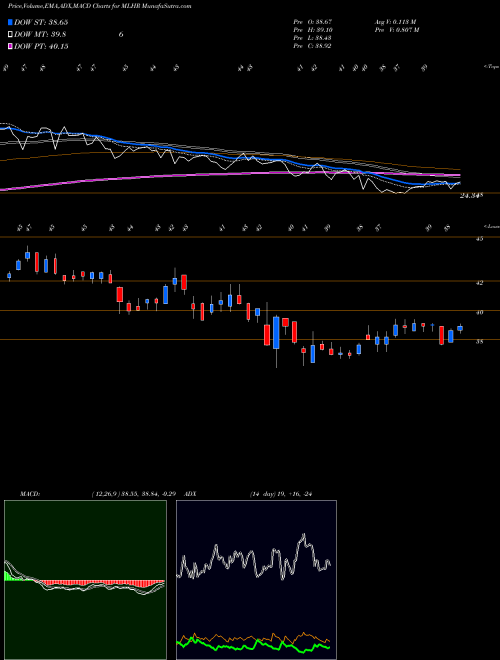
Task: Select the 'DOW ST: 38.65' legend text
Action: pyautogui.click(x=41, y=23)
